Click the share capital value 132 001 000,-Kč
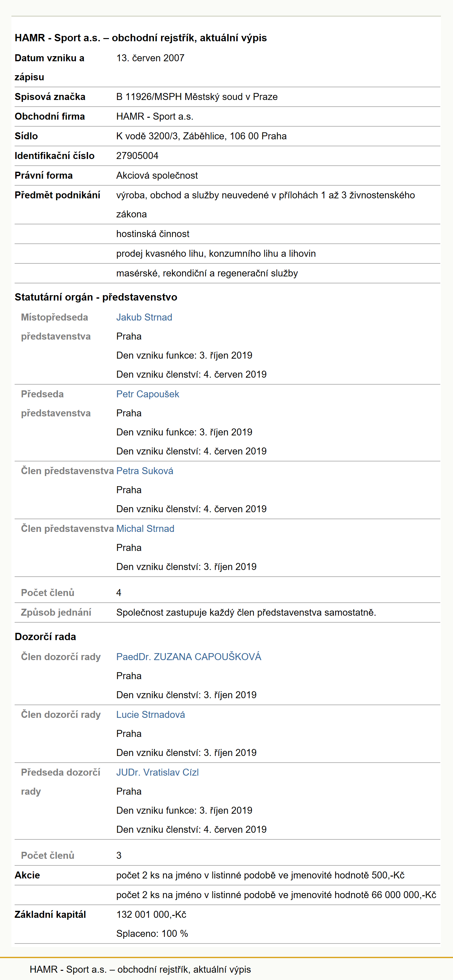453x980 pixels. (151, 915)
